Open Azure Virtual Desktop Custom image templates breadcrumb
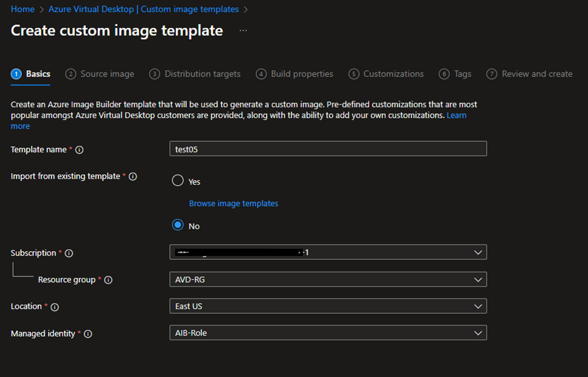588x377 pixels. point(144,9)
